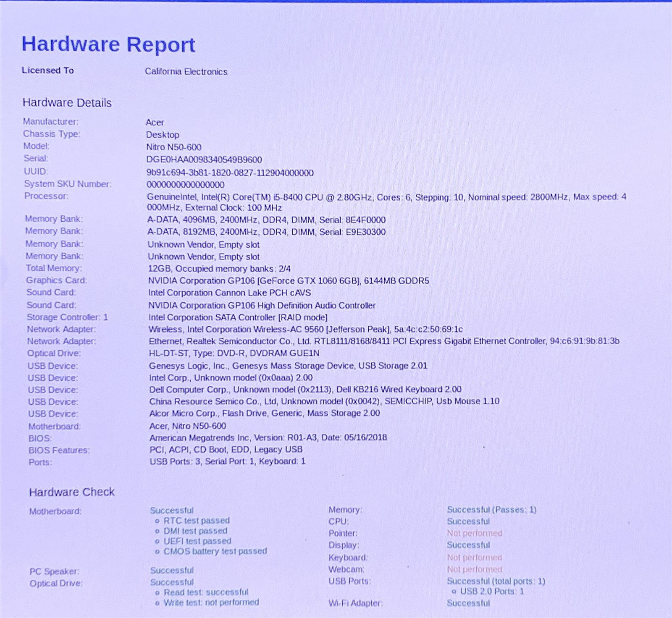Click the GeForce GTX 1060 6GB graphics entry
672x618 pixels.
click(289, 280)
